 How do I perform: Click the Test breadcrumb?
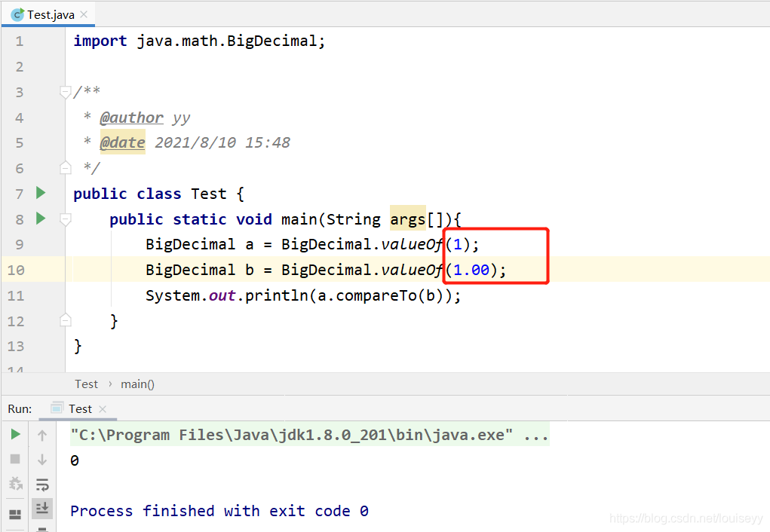87,384
